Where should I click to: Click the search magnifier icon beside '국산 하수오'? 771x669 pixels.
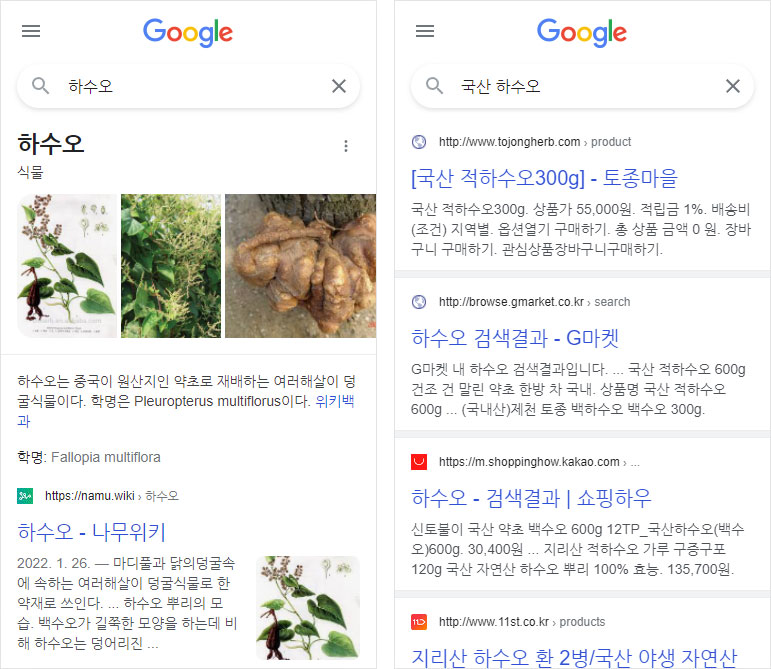coord(435,86)
